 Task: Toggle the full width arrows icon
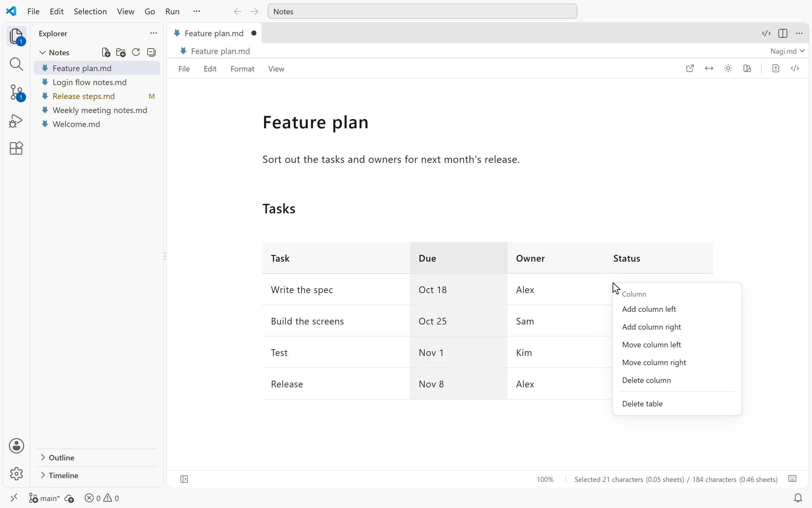709,69
